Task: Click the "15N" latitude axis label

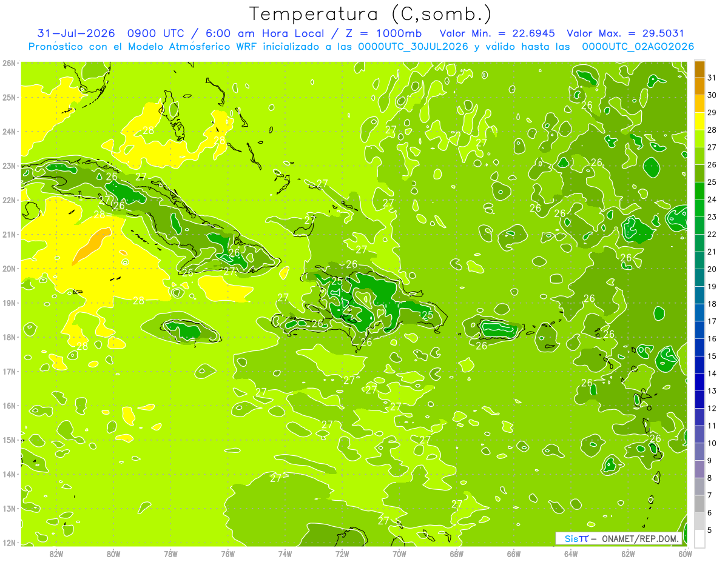Action: coord(9,440)
